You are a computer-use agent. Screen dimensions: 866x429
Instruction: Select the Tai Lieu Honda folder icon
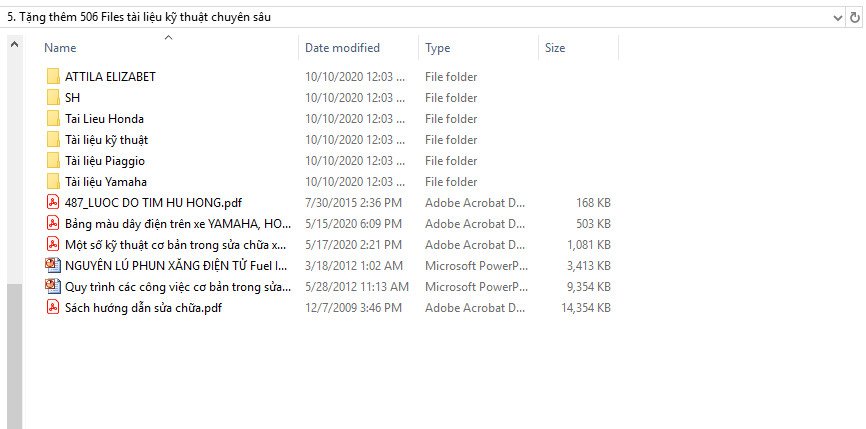(53, 119)
